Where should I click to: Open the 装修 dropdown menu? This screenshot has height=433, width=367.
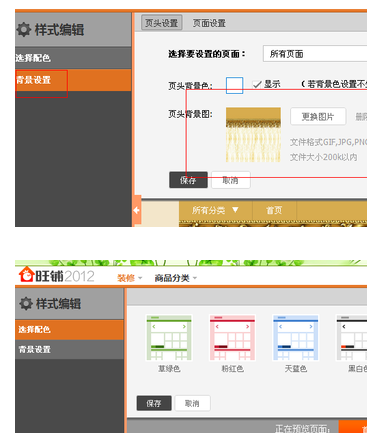[130, 278]
